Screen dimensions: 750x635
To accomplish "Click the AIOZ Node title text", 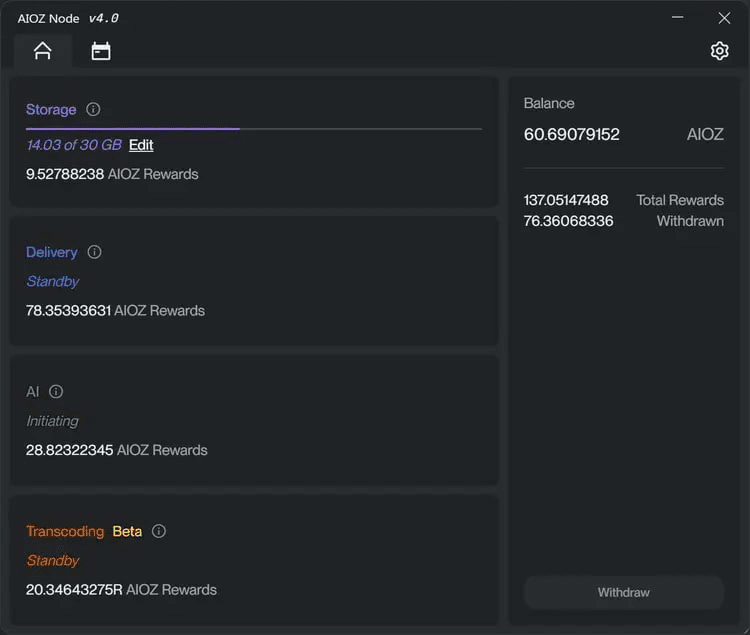I will 48,18.
